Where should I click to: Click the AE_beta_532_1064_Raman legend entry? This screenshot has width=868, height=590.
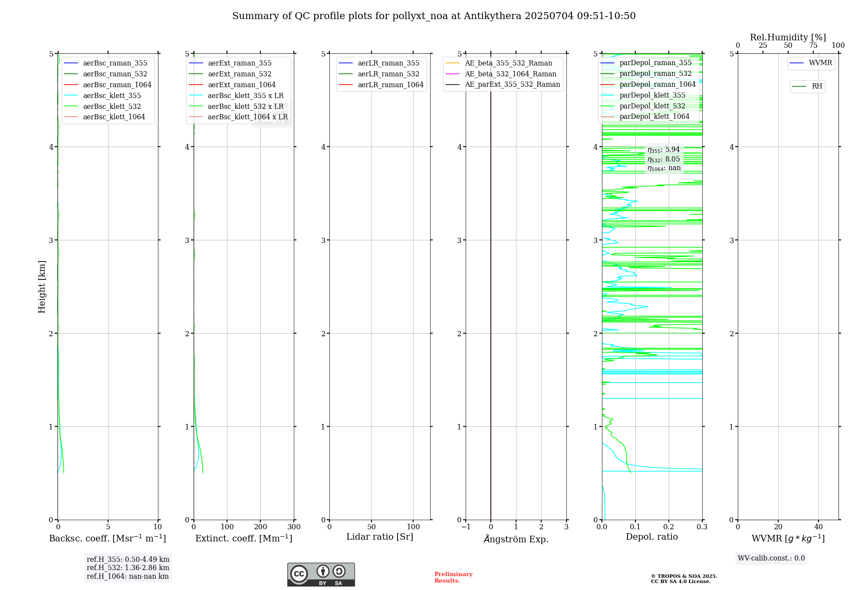tap(501, 74)
